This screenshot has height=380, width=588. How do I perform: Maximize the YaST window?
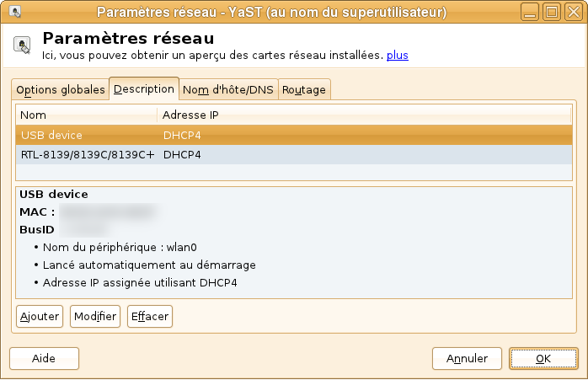(552, 12)
